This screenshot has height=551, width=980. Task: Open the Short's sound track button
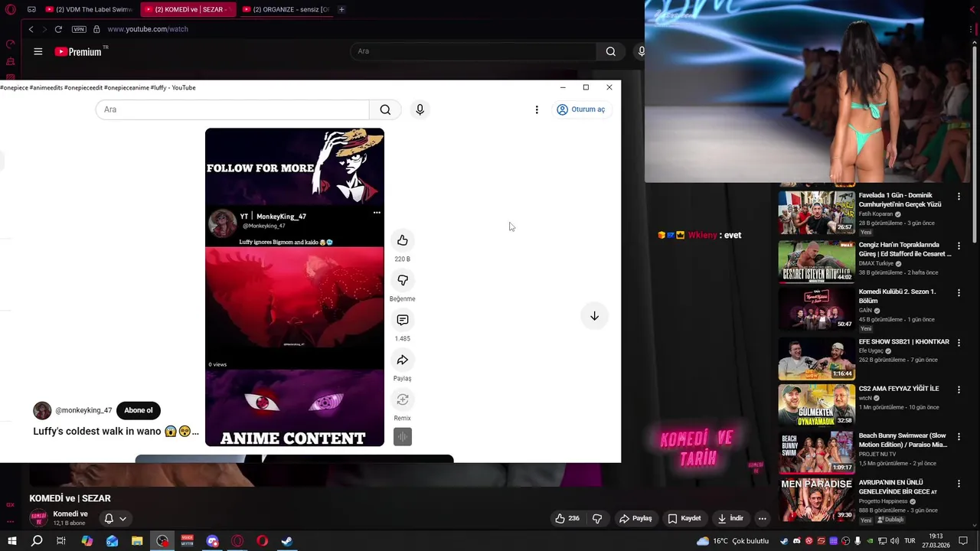[x=403, y=436]
